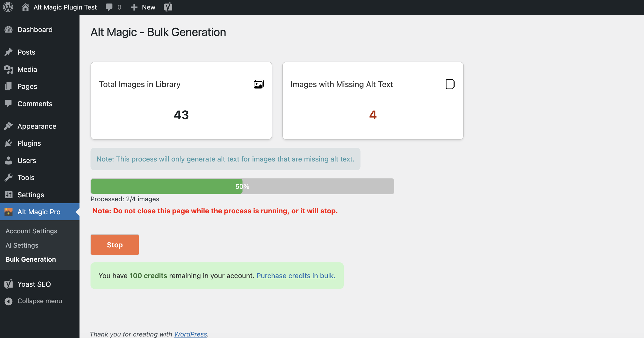Click the Yoast icon in the admin bar

pos(168,7)
